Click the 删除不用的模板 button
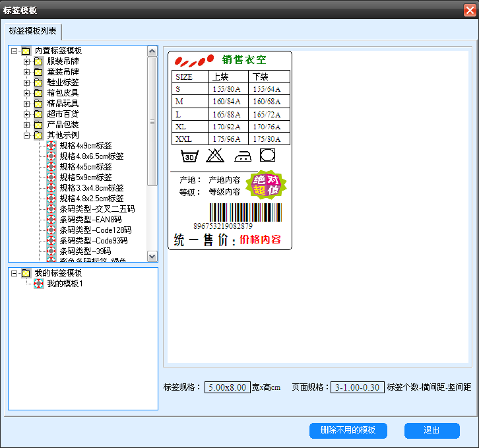479x448 pixels. (348, 430)
